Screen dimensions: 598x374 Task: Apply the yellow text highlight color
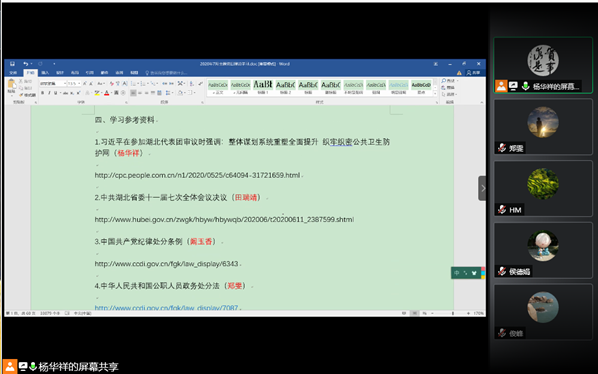coord(97,93)
